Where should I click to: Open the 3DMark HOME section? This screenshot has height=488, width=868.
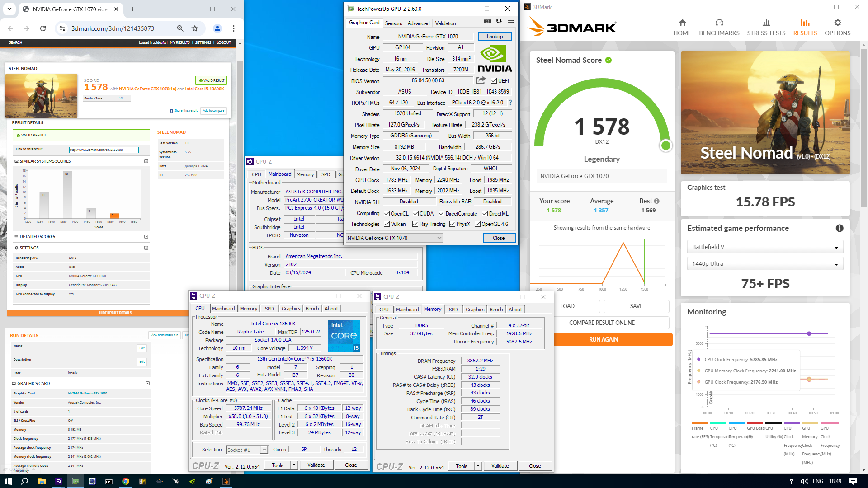(682, 28)
